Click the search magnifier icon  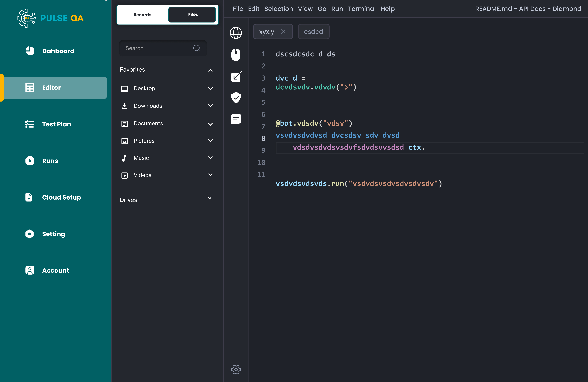tap(197, 48)
